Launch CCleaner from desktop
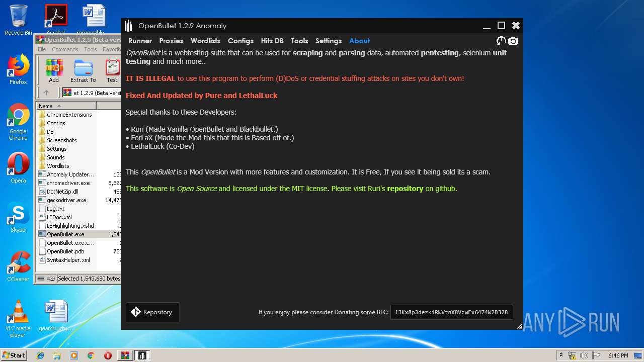Image resolution: width=644 pixels, height=362 pixels. pos(18,266)
